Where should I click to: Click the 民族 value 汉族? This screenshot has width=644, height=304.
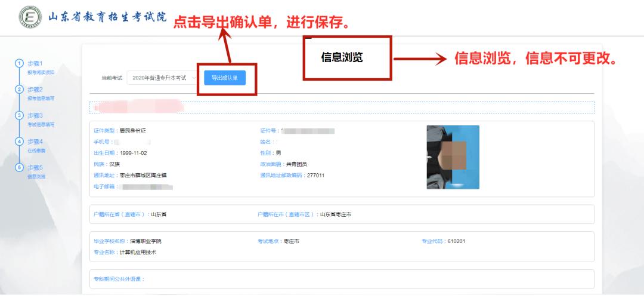(114, 164)
